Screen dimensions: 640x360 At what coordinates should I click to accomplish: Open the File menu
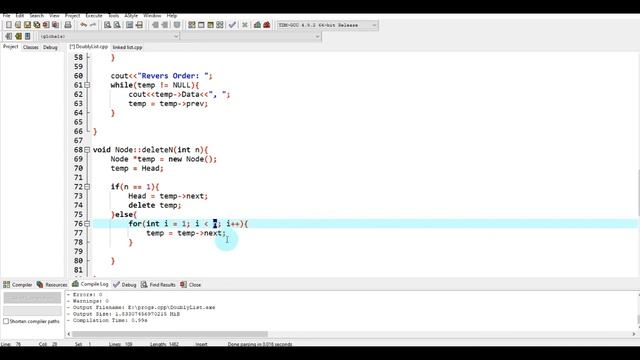tap(7, 16)
